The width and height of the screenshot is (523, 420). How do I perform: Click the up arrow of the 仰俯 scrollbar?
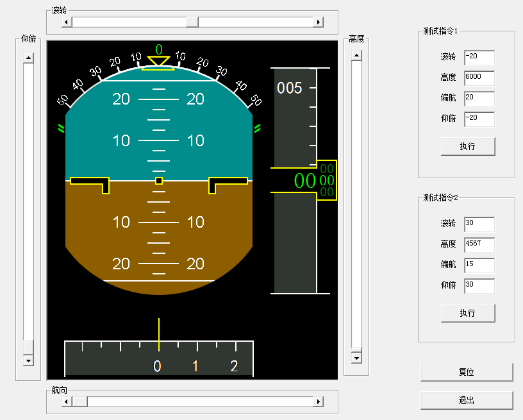[x=28, y=58]
